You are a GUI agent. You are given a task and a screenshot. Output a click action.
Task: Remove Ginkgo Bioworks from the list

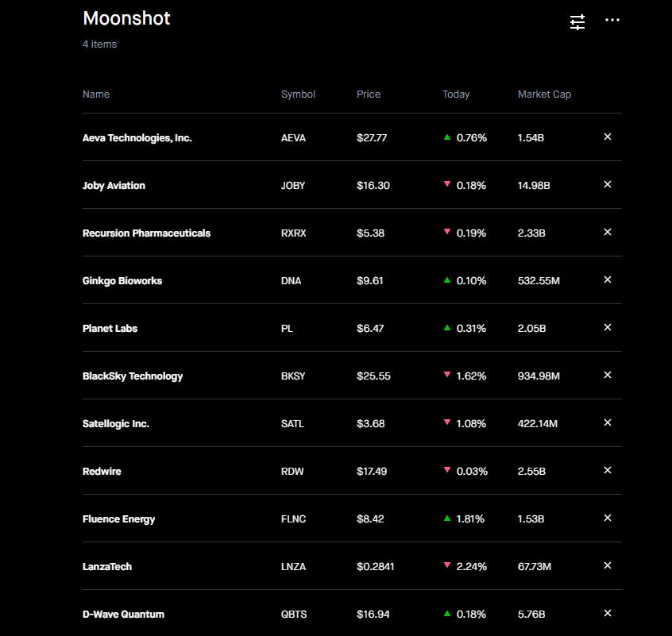(608, 279)
